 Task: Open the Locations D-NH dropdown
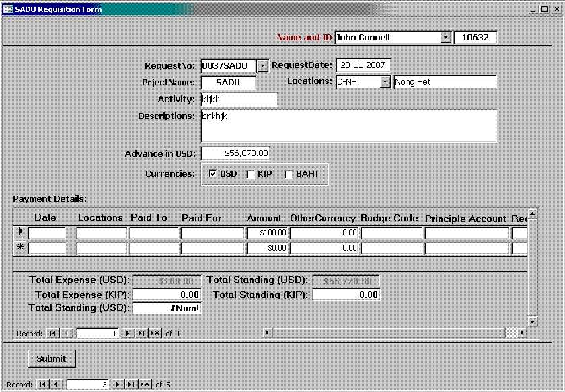(385, 82)
